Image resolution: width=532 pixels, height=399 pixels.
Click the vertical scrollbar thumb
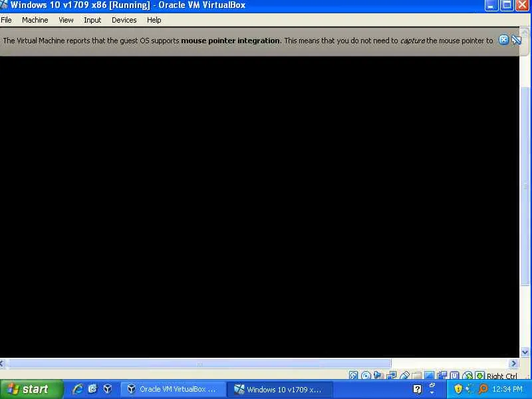[x=525, y=186]
